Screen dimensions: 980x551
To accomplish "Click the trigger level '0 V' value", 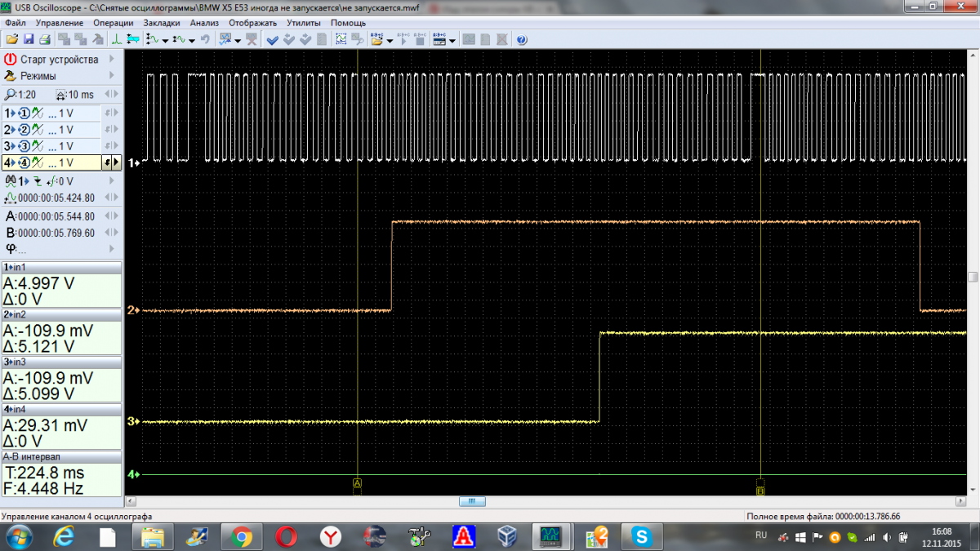I will point(65,181).
